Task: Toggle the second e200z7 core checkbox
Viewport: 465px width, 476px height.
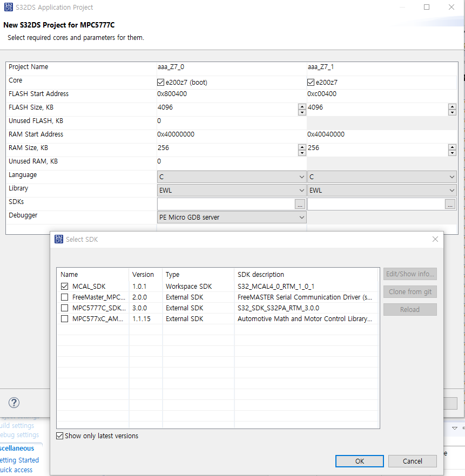Action: click(311, 82)
